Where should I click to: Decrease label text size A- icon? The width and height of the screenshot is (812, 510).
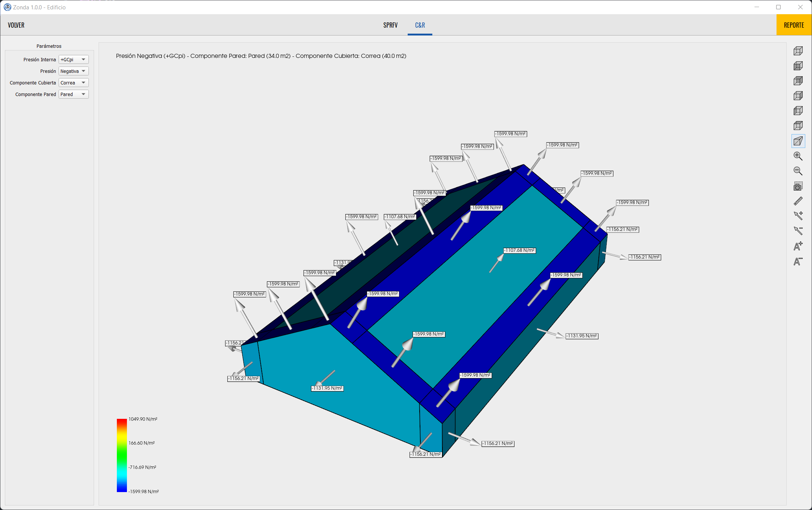[798, 261]
